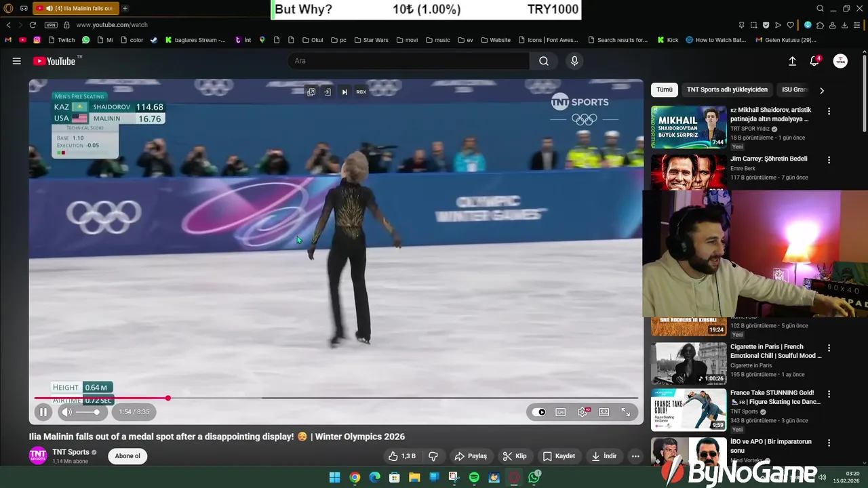Image resolution: width=868 pixels, height=488 pixels.
Task: Open a new browser tab with the plus button
Action: pyautogui.click(x=125, y=8)
